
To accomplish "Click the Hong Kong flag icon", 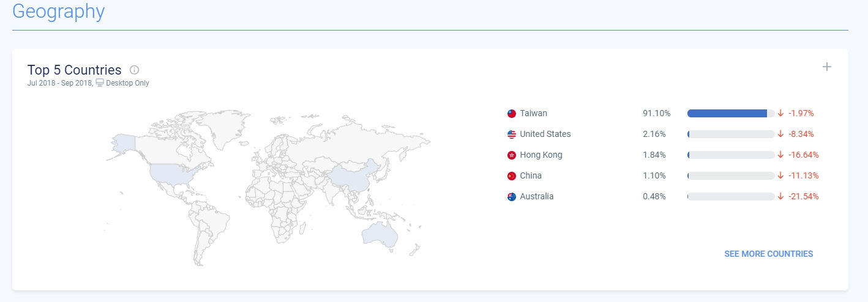I will click(512, 155).
